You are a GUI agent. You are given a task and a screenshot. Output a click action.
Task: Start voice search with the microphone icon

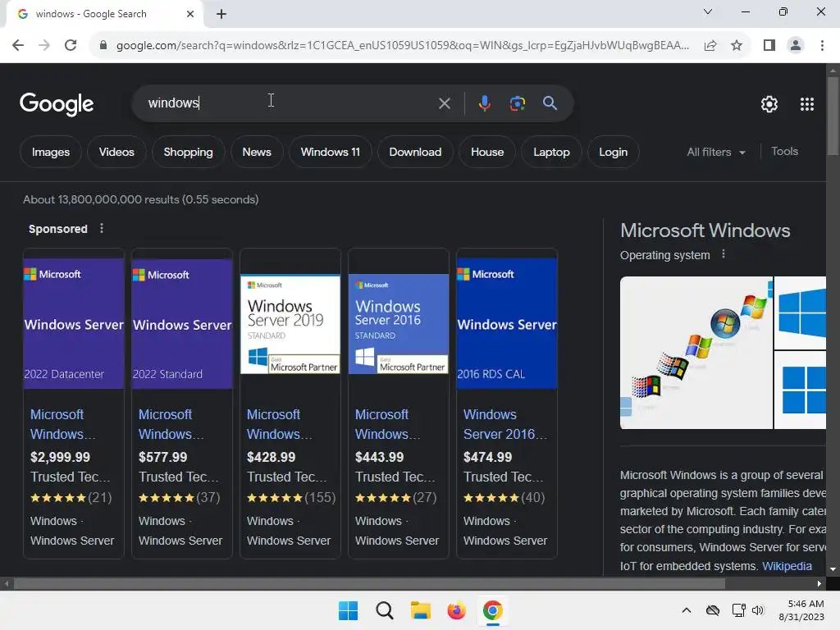coord(484,103)
